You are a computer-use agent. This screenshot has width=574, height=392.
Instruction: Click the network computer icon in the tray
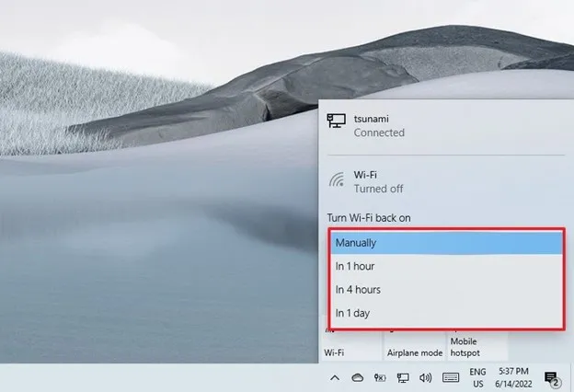(x=402, y=377)
